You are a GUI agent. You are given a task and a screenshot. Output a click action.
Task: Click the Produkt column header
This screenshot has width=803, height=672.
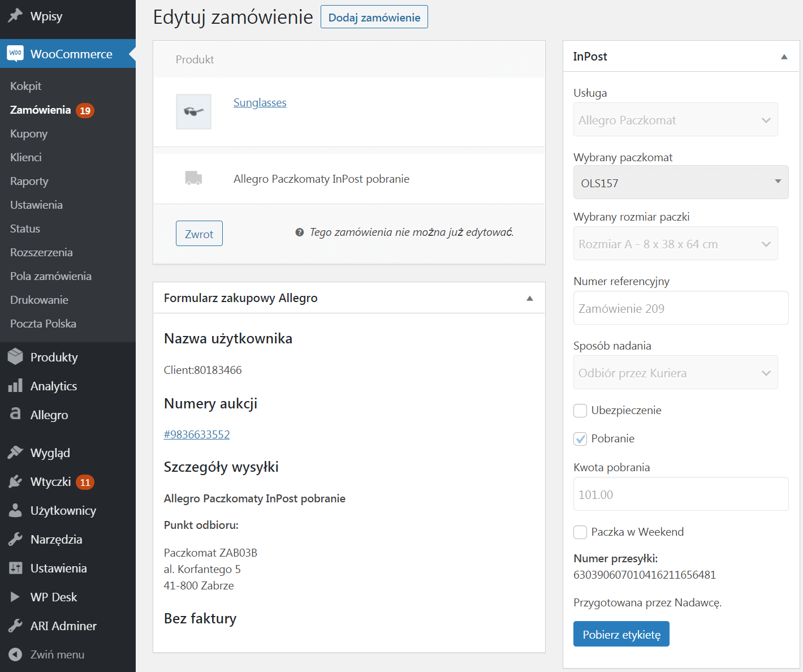click(x=195, y=59)
